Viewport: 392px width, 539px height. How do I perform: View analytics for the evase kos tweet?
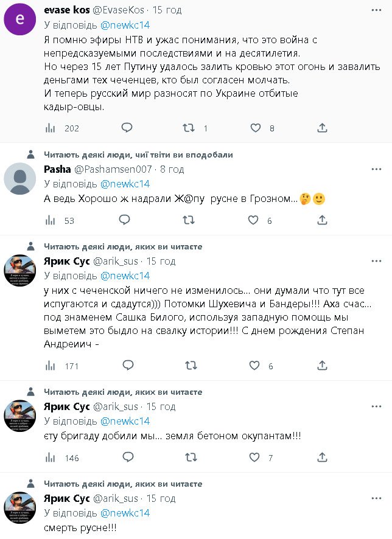click(51, 128)
